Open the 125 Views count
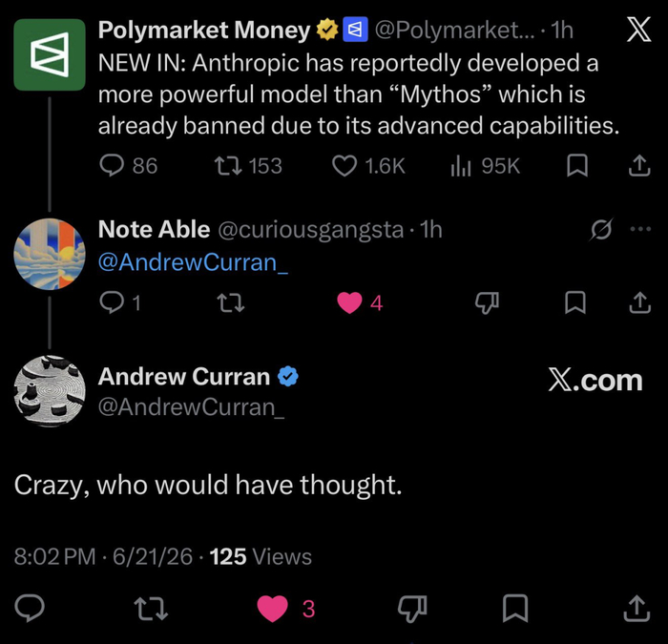Viewport: 668px width, 644px height. tap(261, 556)
